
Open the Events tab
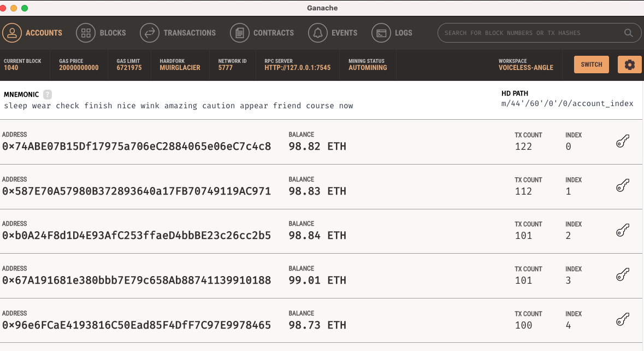333,33
